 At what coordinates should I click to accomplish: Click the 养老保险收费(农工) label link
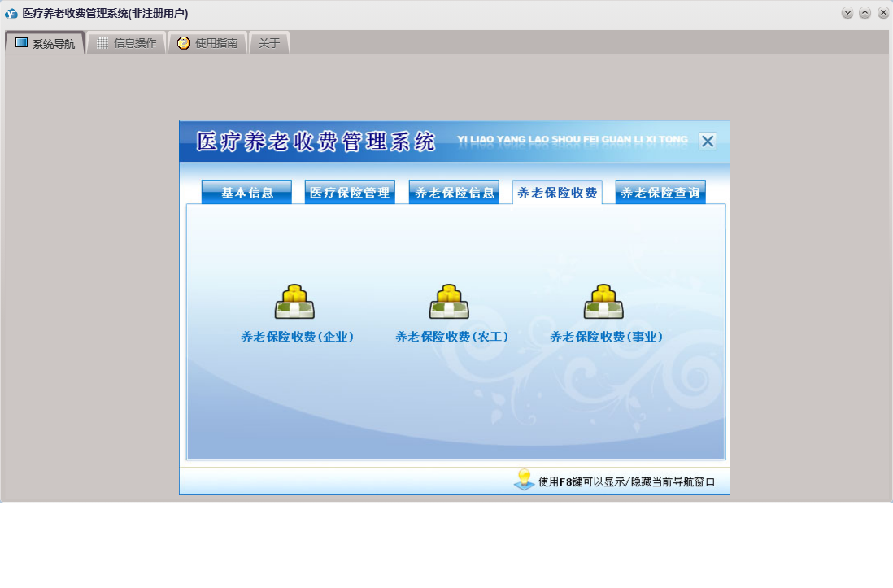pyautogui.click(x=451, y=337)
